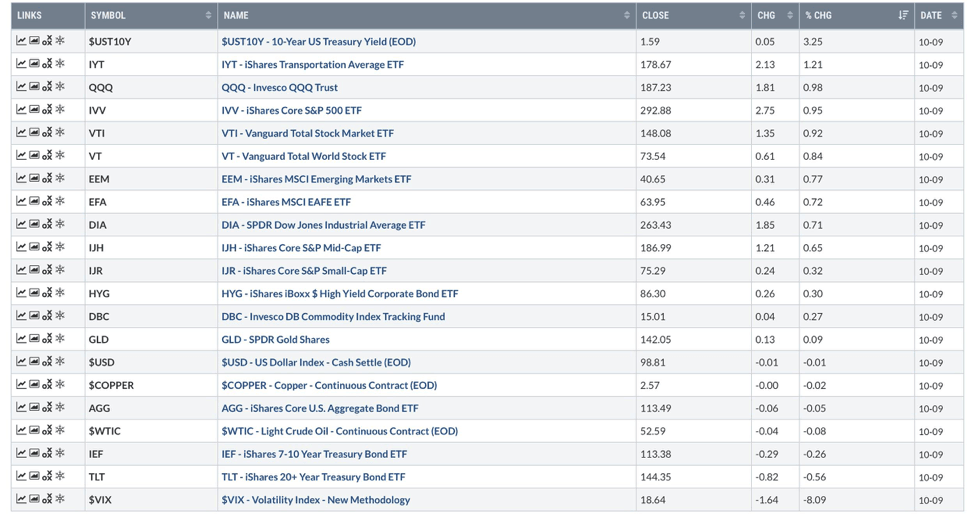Open DIA SPDR Dow Jones Industrial link

[x=323, y=225]
